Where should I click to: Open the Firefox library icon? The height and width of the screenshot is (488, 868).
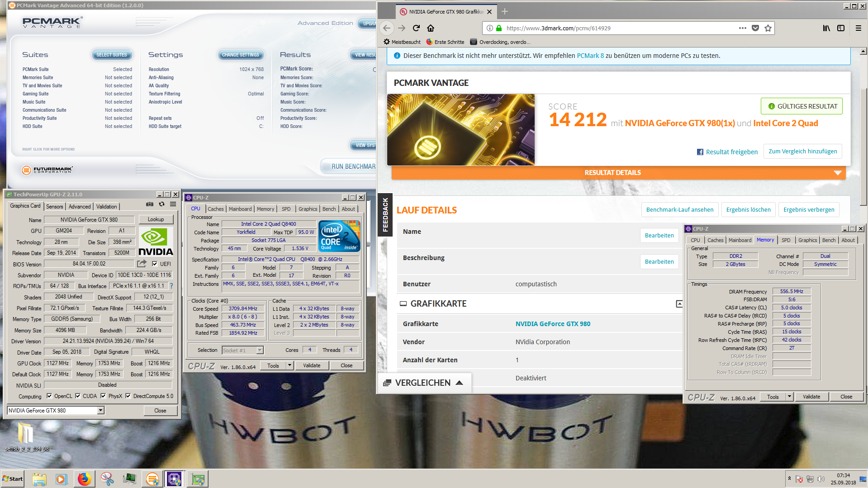(x=826, y=28)
